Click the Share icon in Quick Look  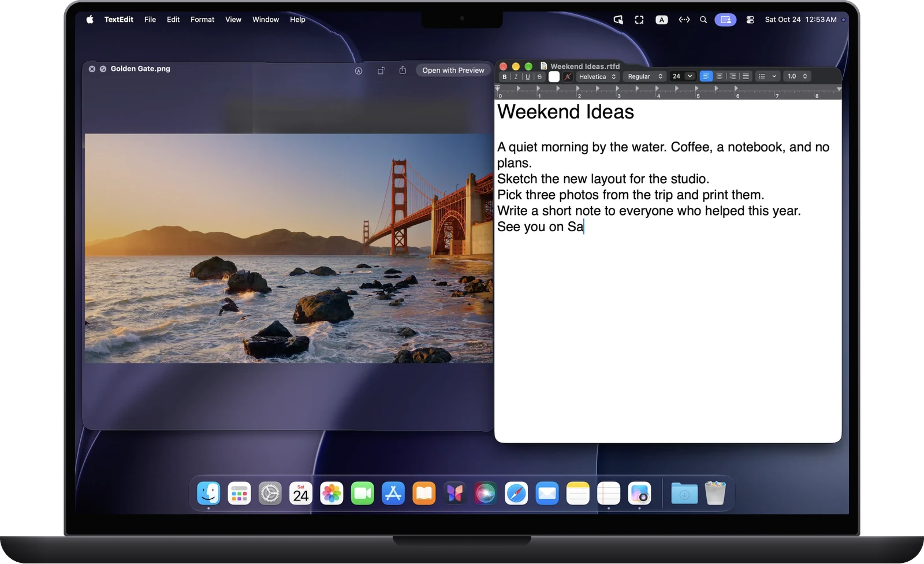(x=403, y=70)
